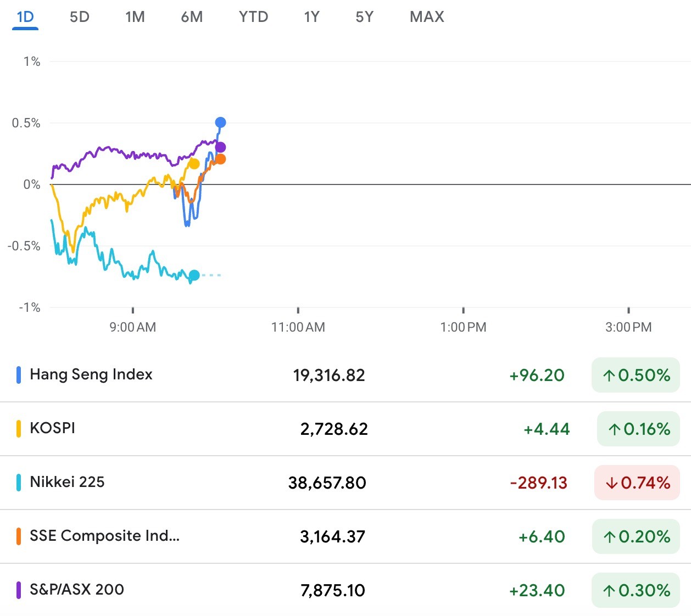Click the 0% y-axis label
Image resolution: width=691 pixels, height=616 pixels.
32,184
